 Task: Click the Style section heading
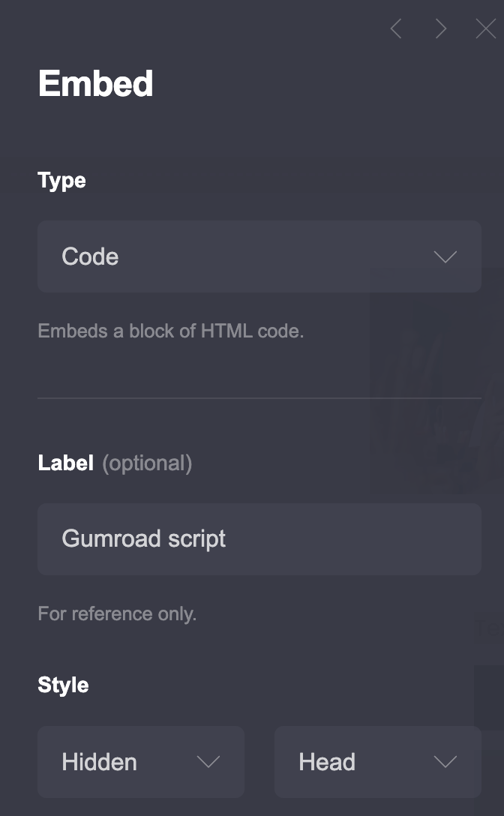[x=63, y=685]
